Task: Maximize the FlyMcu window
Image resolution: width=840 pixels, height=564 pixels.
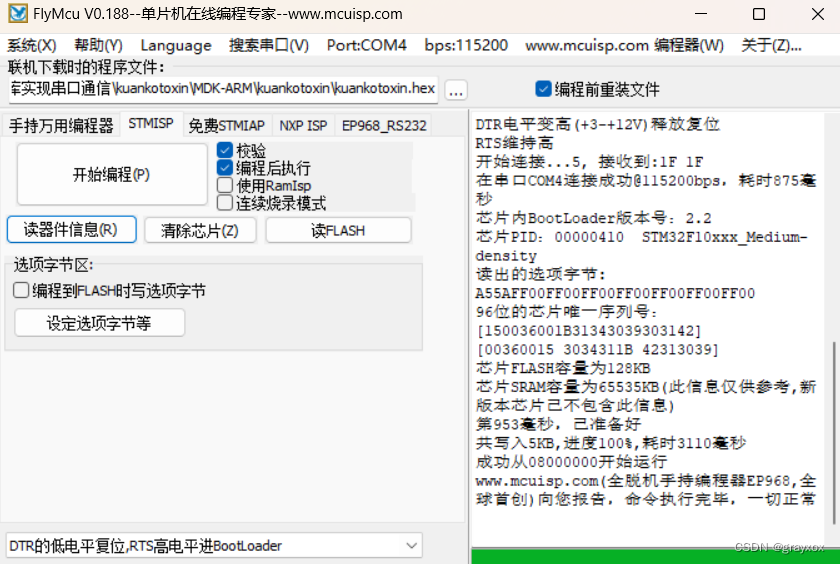Action: tap(759, 14)
